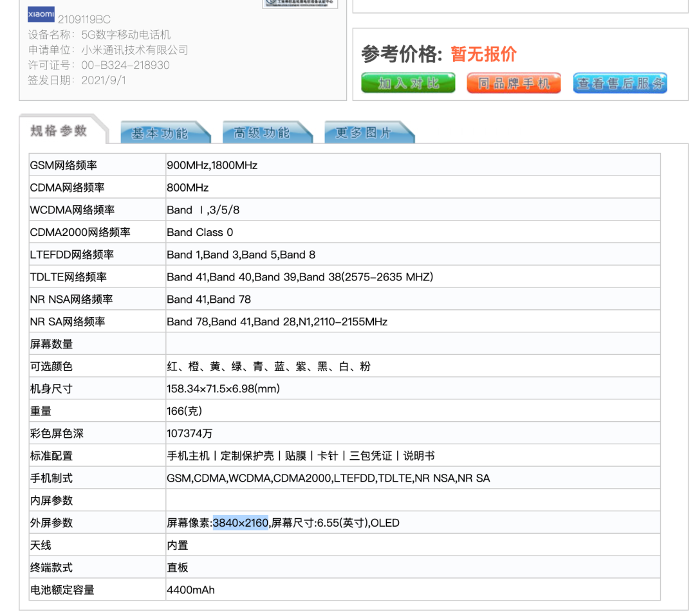Click the 设备名称 5G数字移动电话机 text
Screen dimensions: 695x616
pos(99,35)
